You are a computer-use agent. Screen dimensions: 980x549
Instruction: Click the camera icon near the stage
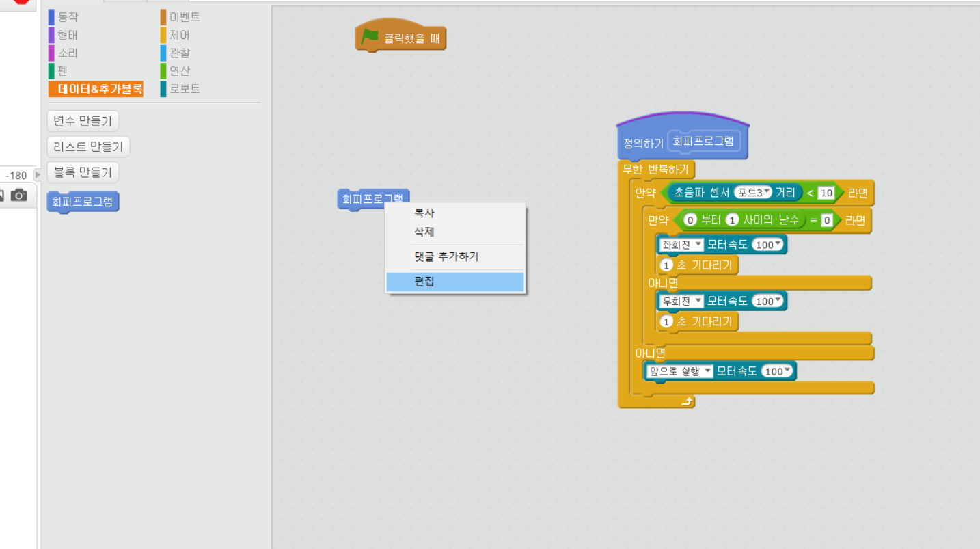(x=19, y=196)
